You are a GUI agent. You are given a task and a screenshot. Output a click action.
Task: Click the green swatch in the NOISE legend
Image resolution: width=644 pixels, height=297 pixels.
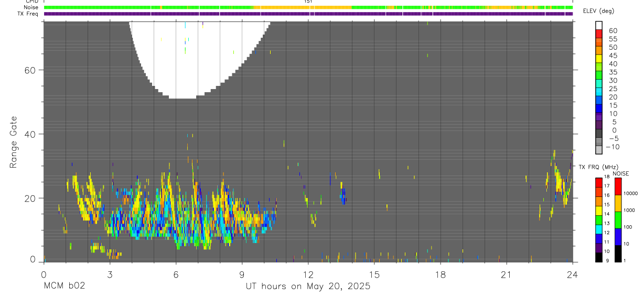618,220
